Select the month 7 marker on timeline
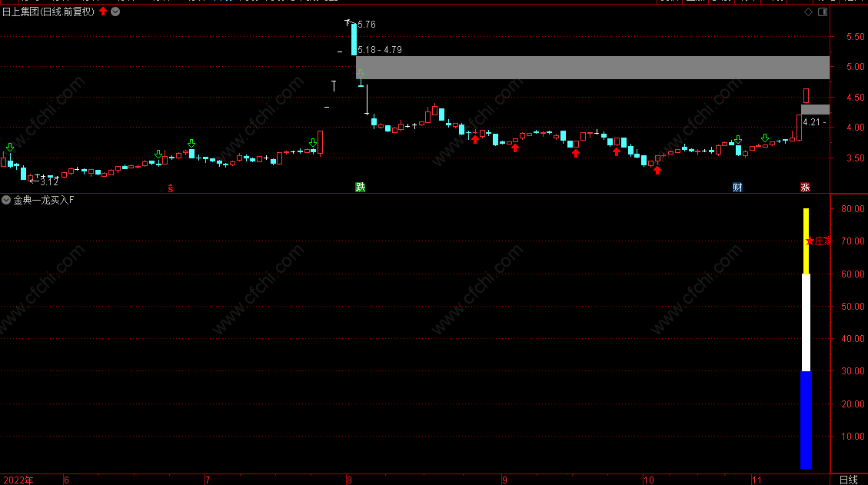The image size is (868, 485). click(x=208, y=480)
